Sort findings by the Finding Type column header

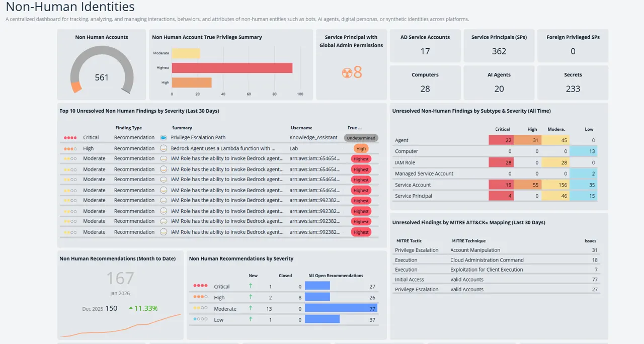coord(129,128)
